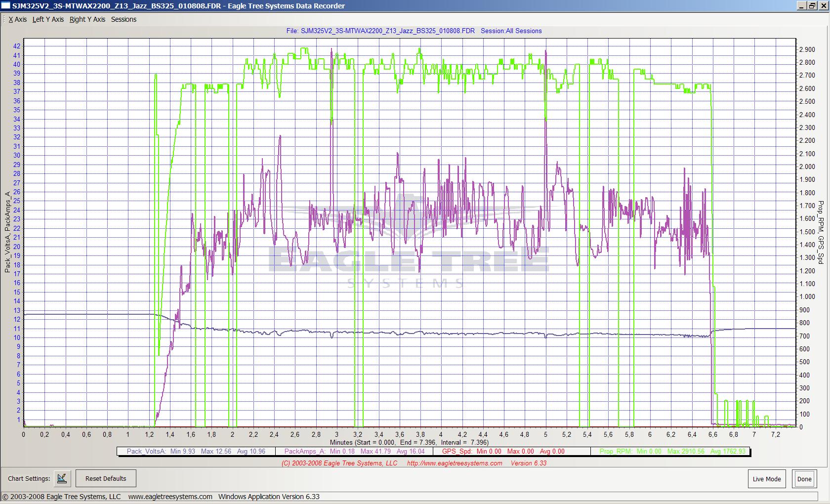The height and width of the screenshot is (504, 830).
Task: Click the chart settings icon button
Action: point(62,478)
